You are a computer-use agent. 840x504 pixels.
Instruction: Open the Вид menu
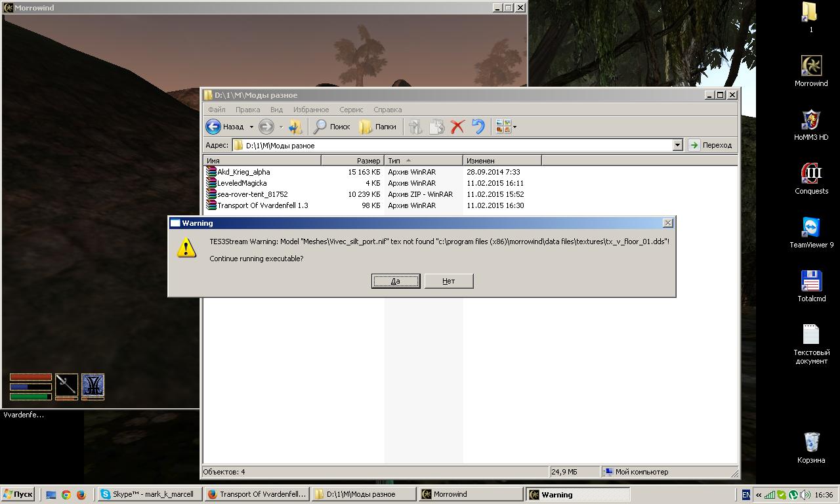coord(276,110)
